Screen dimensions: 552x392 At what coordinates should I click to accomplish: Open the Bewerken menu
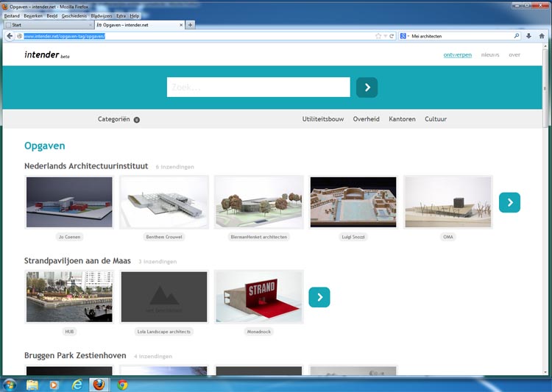point(33,16)
